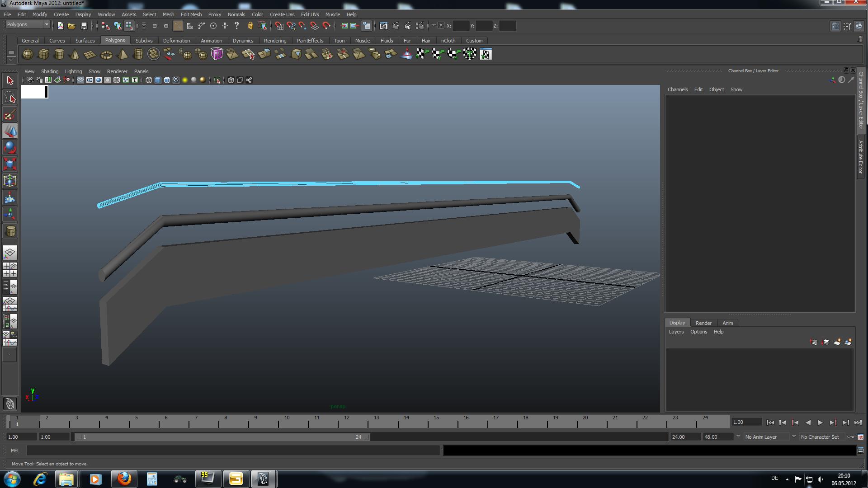Open the Polygons menu set dropdown
This screenshot has width=868, height=488.
pyautogui.click(x=27, y=24)
